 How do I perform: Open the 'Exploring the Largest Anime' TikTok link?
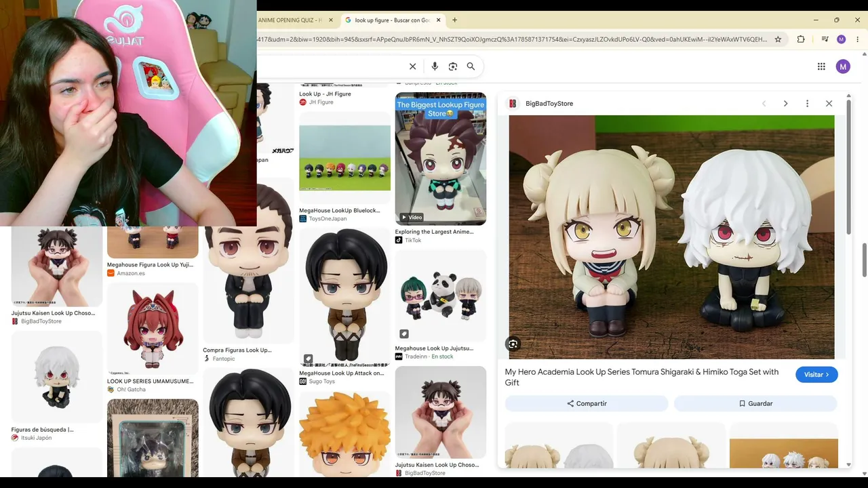pyautogui.click(x=434, y=232)
